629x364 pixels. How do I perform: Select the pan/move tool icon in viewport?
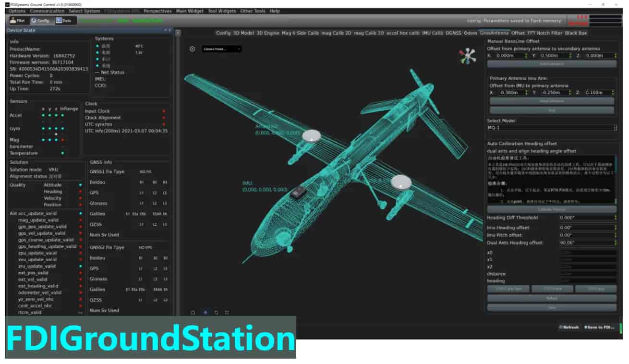pos(206,313)
